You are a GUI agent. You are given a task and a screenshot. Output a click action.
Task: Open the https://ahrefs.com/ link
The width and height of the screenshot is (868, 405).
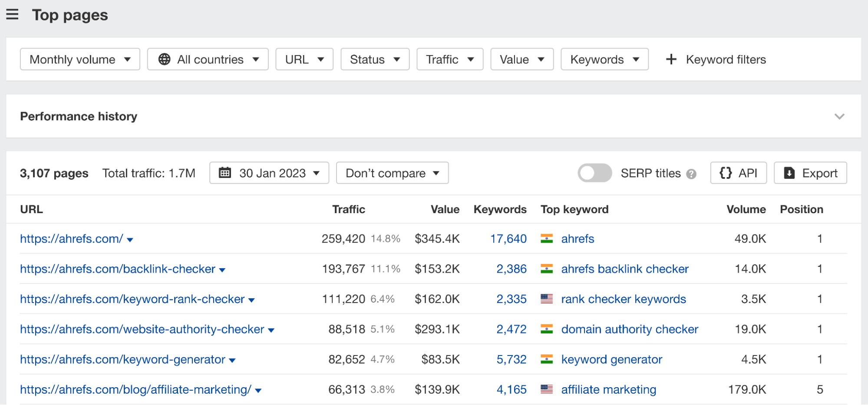tap(72, 239)
